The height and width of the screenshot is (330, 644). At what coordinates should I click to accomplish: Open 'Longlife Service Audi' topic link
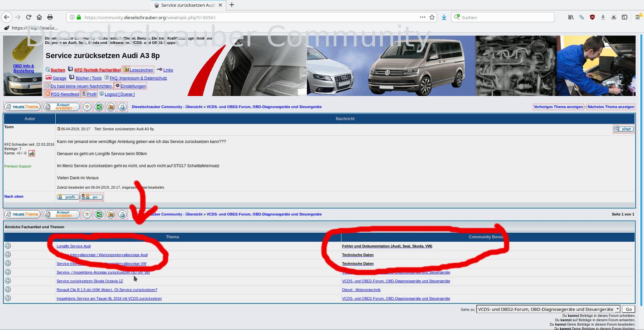coord(73,246)
